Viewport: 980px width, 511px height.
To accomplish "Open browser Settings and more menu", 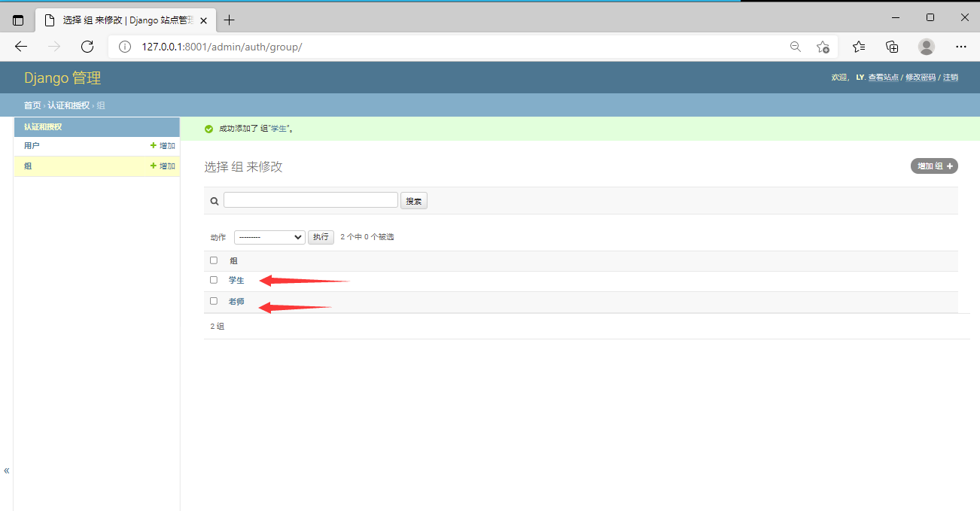I will 961,47.
